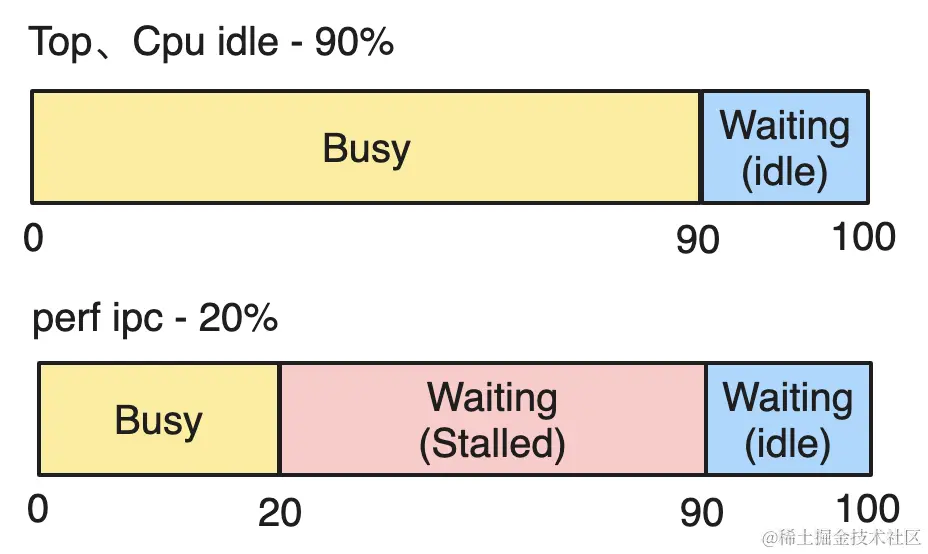Screen dimensions: 928x554
Task: Click the '(idle)' text in the lower bar
Action: click(788, 444)
